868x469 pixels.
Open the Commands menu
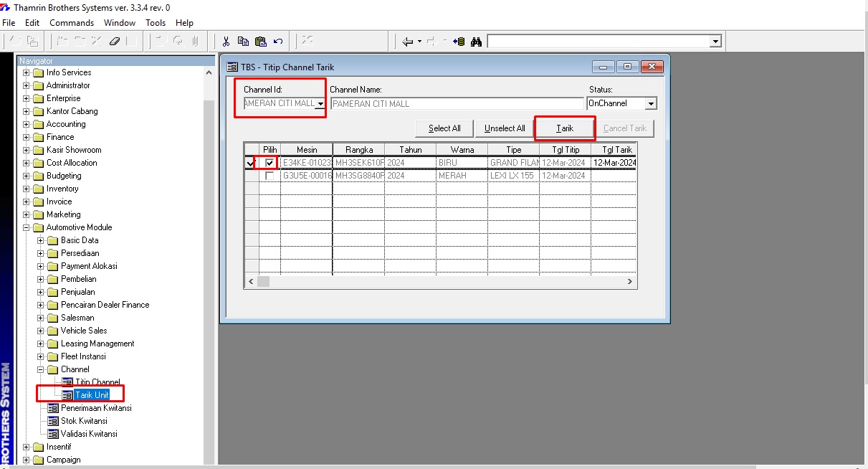[72, 23]
